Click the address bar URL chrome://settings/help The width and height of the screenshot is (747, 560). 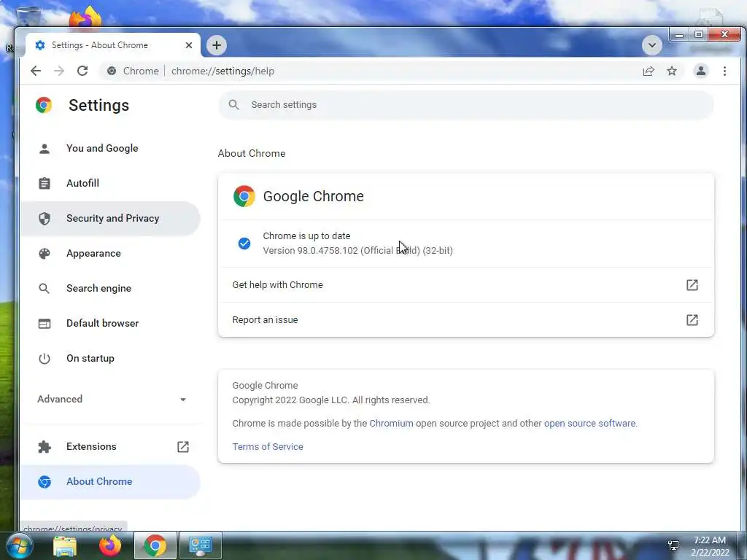click(222, 71)
